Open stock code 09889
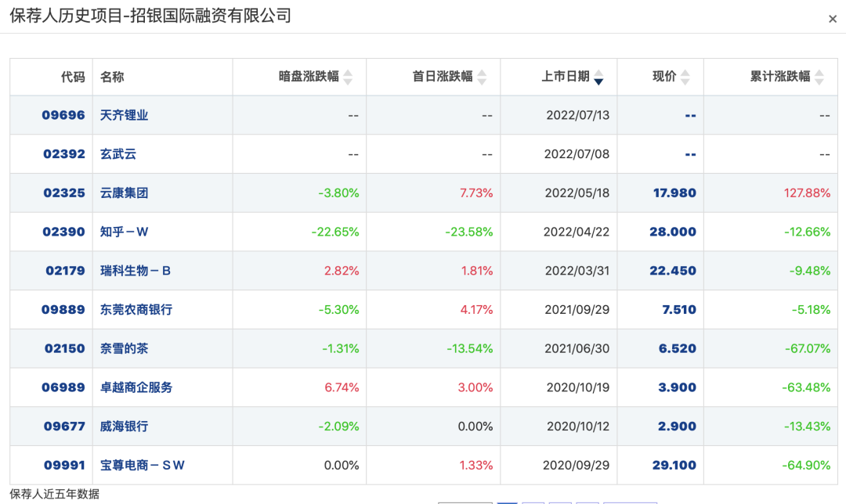Image resolution: width=846 pixels, height=504 pixels. tap(63, 309)
